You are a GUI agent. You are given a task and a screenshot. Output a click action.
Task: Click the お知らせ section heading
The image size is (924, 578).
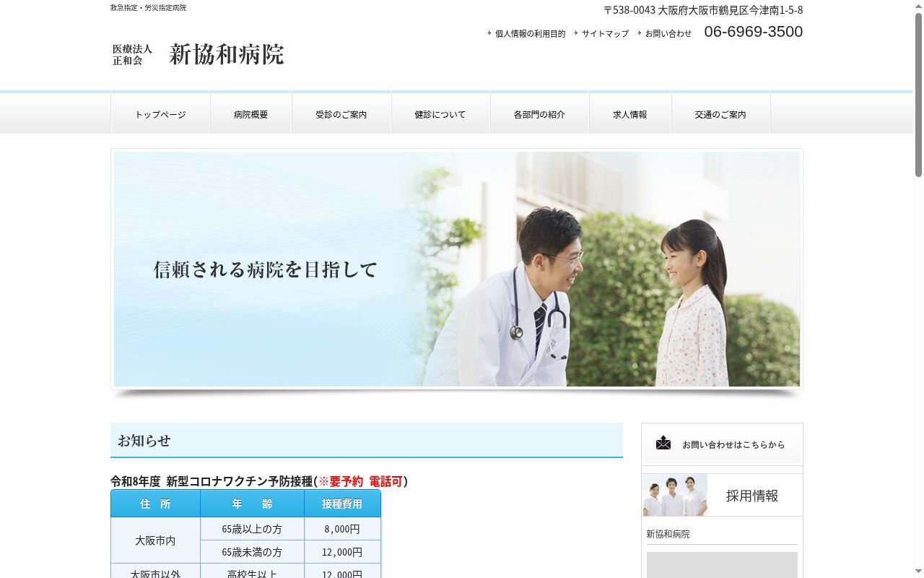(x=367, y=440)
